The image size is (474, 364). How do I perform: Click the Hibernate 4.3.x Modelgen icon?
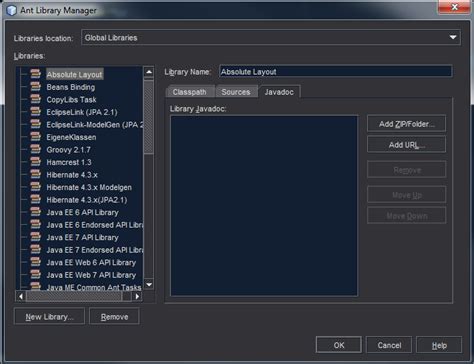pyautogui.click(x=35, y=187)
